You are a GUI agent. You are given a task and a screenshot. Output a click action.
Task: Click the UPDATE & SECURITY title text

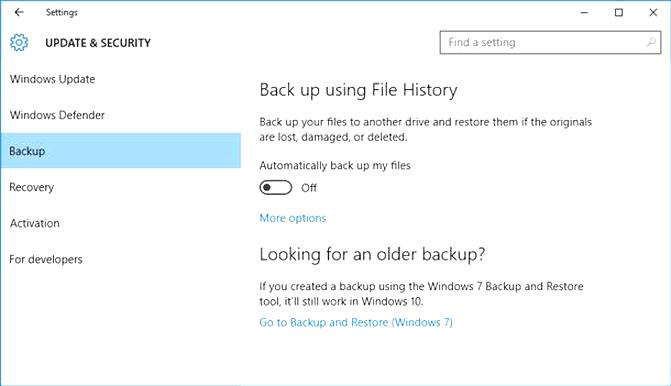pos(98,43)
